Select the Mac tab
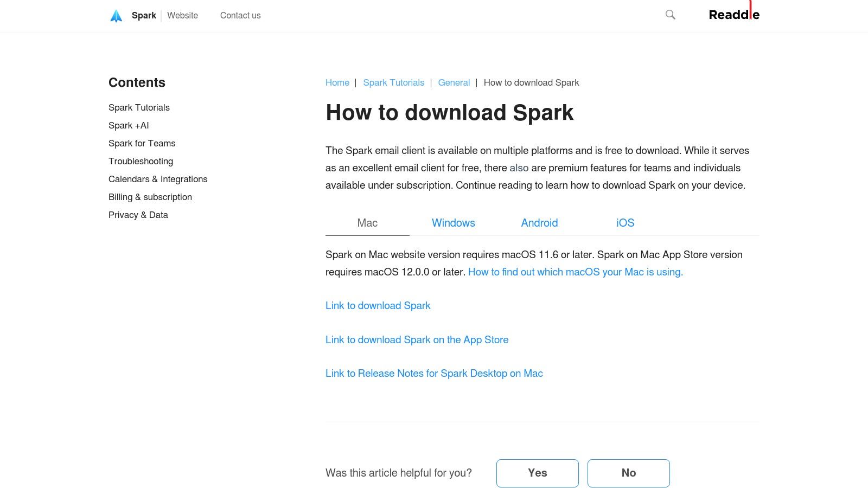Image resolution: width=868 pixels, height=488 pixels. point(367,223)
